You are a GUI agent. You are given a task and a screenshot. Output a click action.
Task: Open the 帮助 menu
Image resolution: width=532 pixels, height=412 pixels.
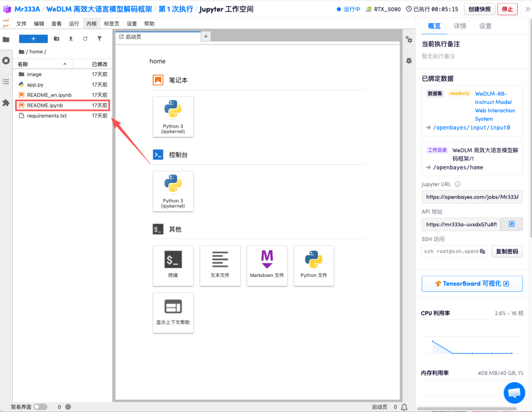tap(149, 24)
